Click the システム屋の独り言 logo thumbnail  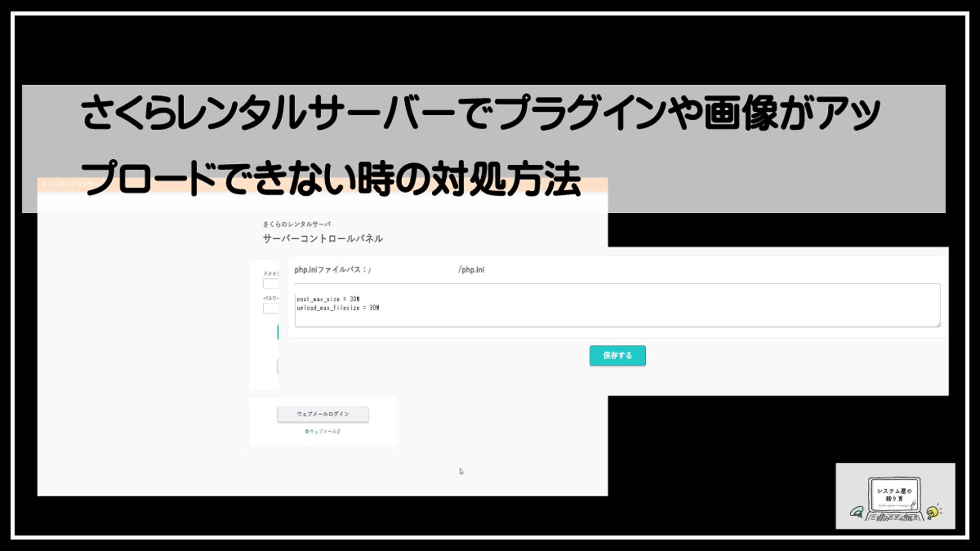click(x=895, y=496)
